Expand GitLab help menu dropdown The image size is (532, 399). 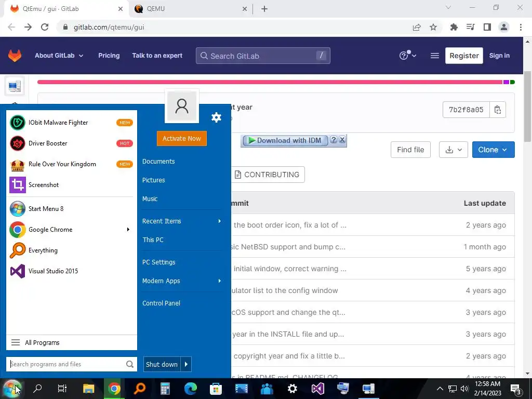pyautogui.click(x=407, y=55)
